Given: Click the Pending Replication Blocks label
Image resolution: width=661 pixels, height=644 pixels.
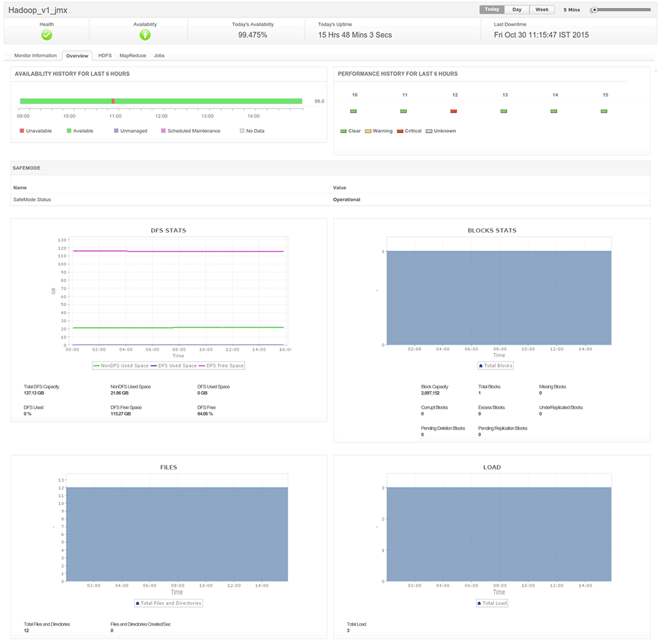Looking at the screenshot, I should 502,428.
